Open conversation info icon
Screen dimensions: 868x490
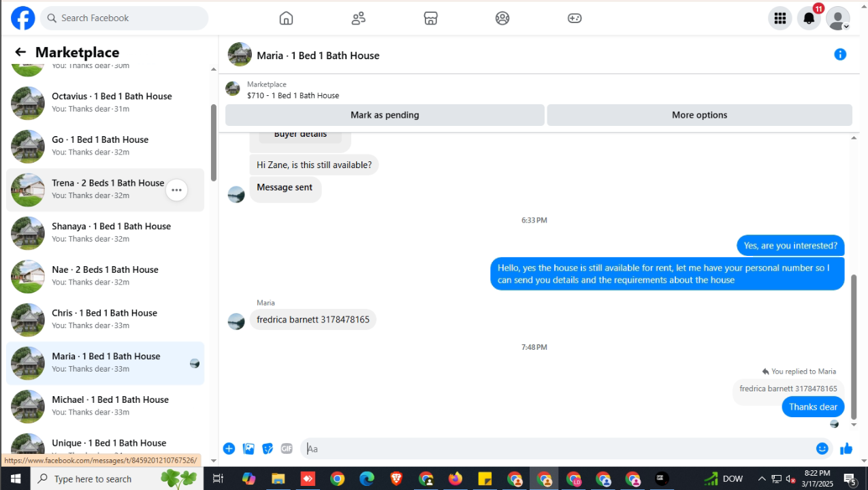(840, 54)
